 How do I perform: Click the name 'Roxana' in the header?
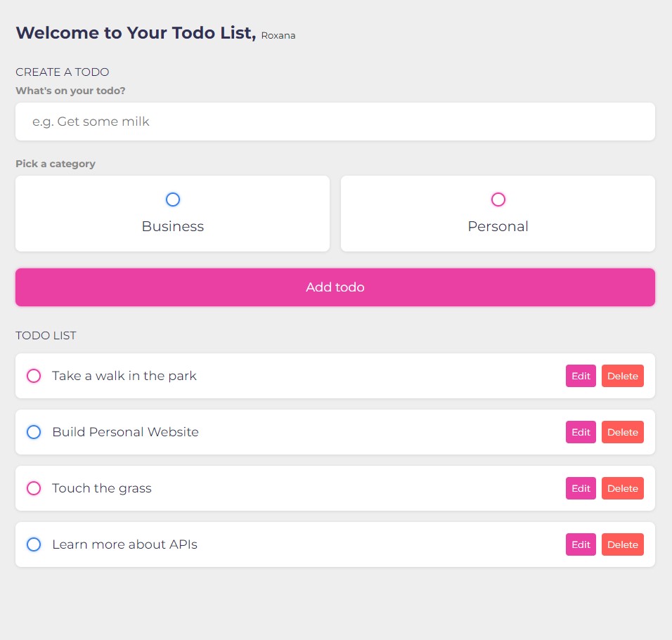tap(278, 36)
